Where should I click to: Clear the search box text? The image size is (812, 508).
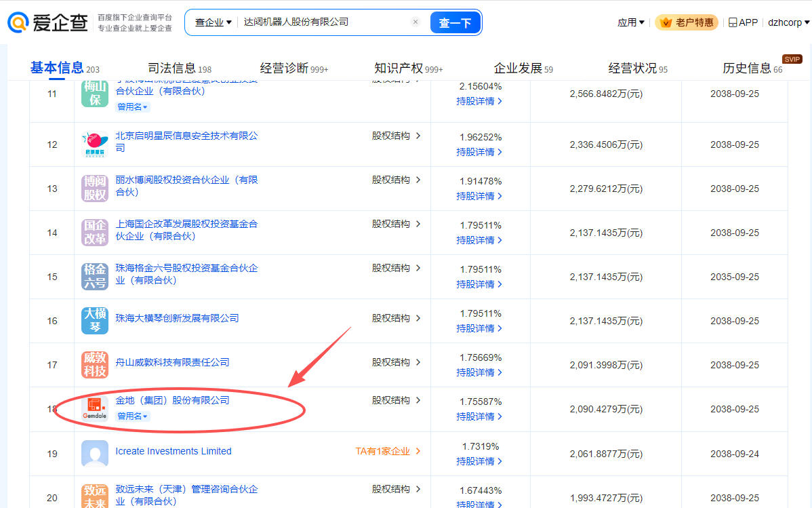tap(415, 22)
